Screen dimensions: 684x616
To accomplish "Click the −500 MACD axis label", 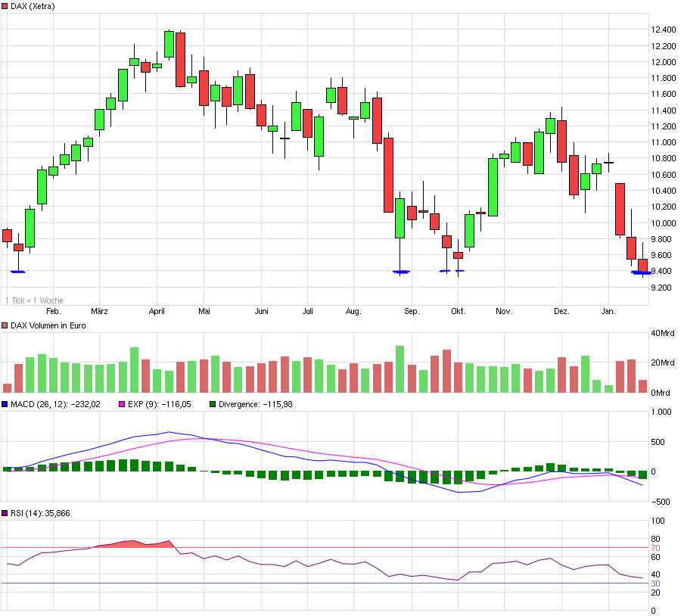I will [x=661, y=502].
